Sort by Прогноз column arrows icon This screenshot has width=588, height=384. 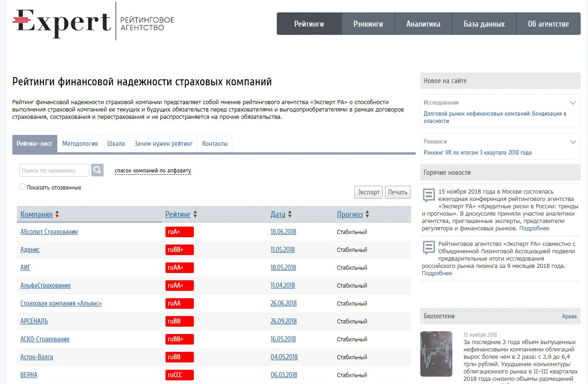tap(367, 215)
